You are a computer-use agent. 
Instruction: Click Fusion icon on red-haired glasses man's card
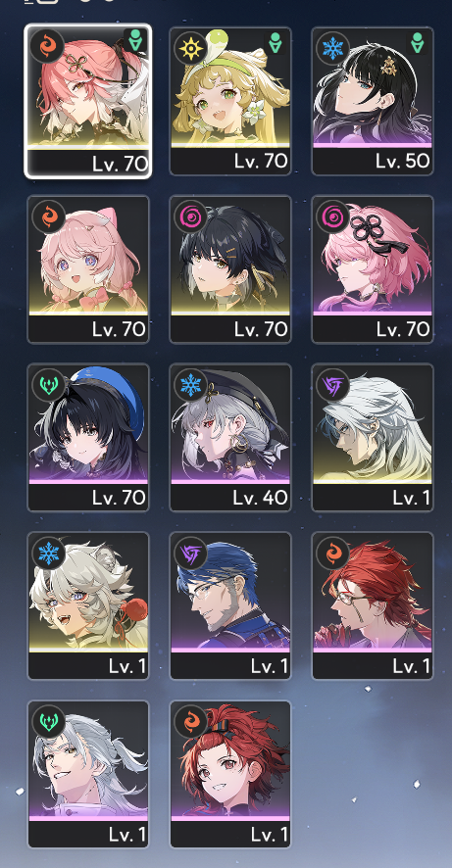[332, 553]
